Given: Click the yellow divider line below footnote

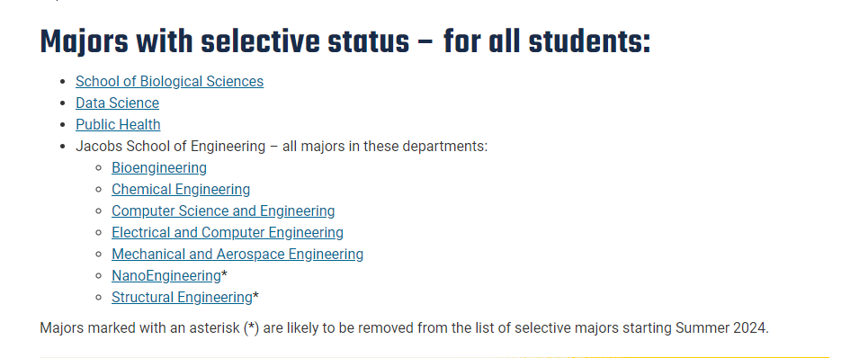Looking at the screenshot, I should [x=434, y=357].
